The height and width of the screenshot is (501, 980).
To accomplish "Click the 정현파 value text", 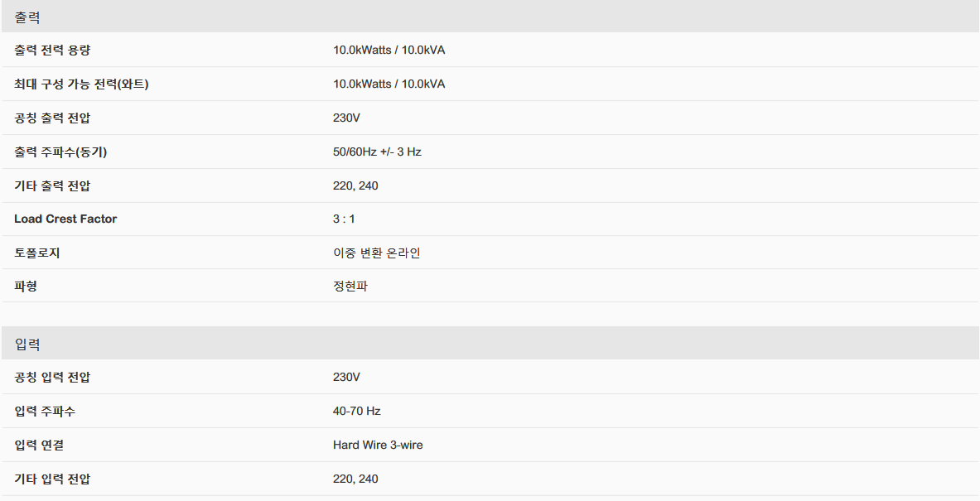I will click(x=351, y=287).
